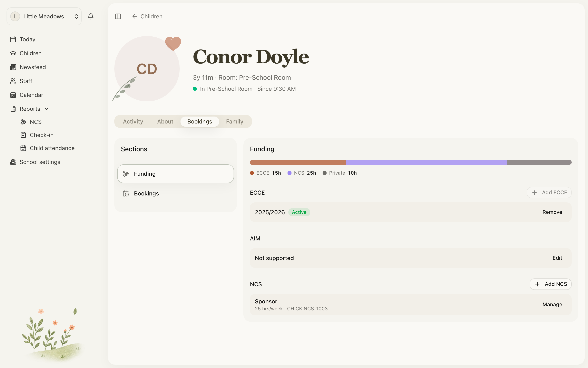Switch to the Activity tab
588x368 pixels.
pyautogui.click(x=133, y=121)
